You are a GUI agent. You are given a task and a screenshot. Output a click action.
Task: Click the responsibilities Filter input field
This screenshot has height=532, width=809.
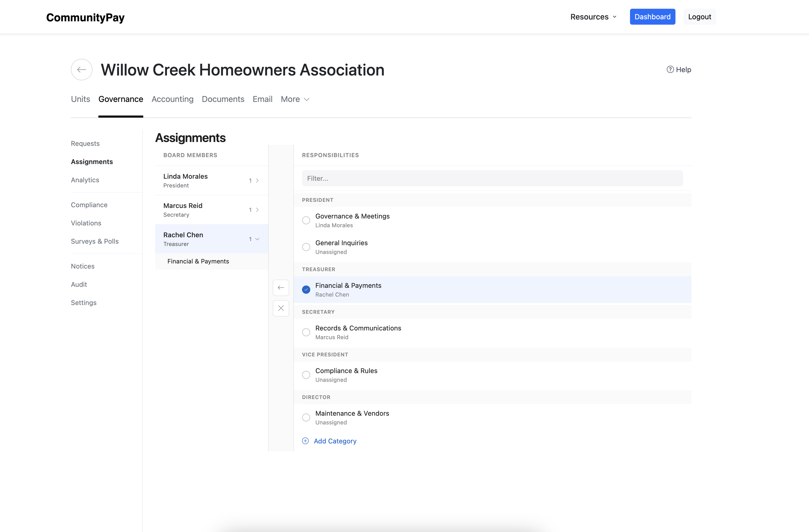click(x=492, y=178)
